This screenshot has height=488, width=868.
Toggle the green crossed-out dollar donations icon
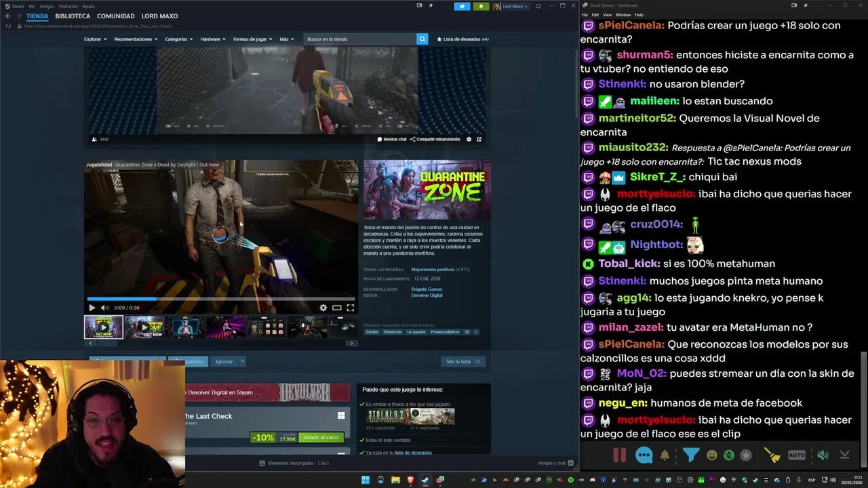point(728,455)
